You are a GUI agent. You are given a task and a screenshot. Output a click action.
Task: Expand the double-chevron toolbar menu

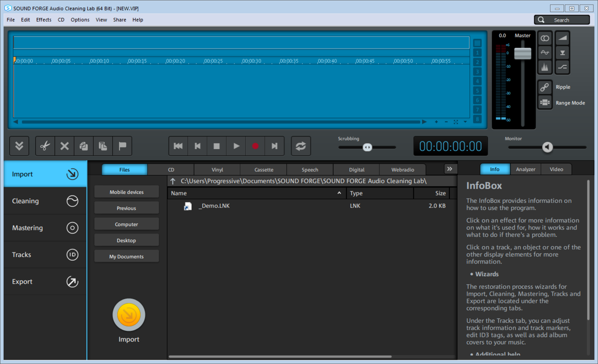(x=19, y=146)
